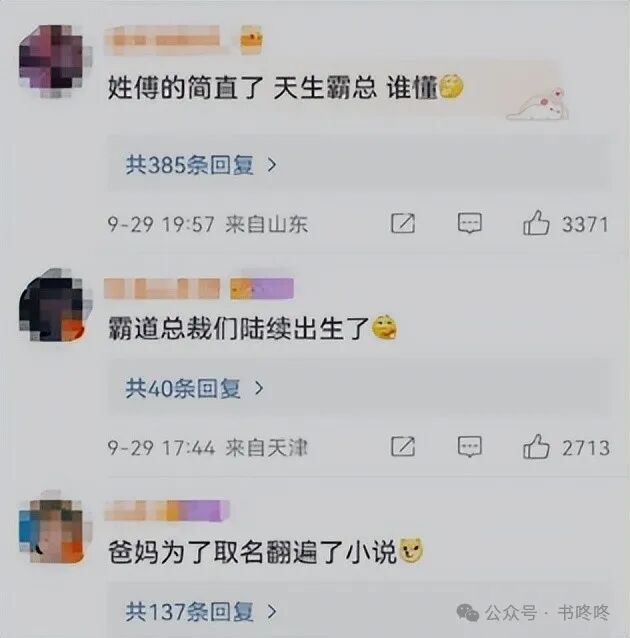Open the first commenter's avatar
Viewport: 630px width, 638px height.
pyautogui.click(x=52, y=61)
